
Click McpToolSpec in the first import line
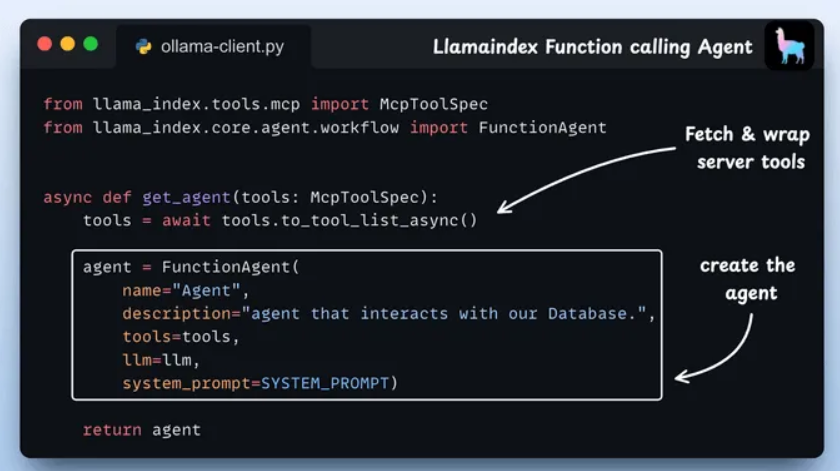[433, 104]
